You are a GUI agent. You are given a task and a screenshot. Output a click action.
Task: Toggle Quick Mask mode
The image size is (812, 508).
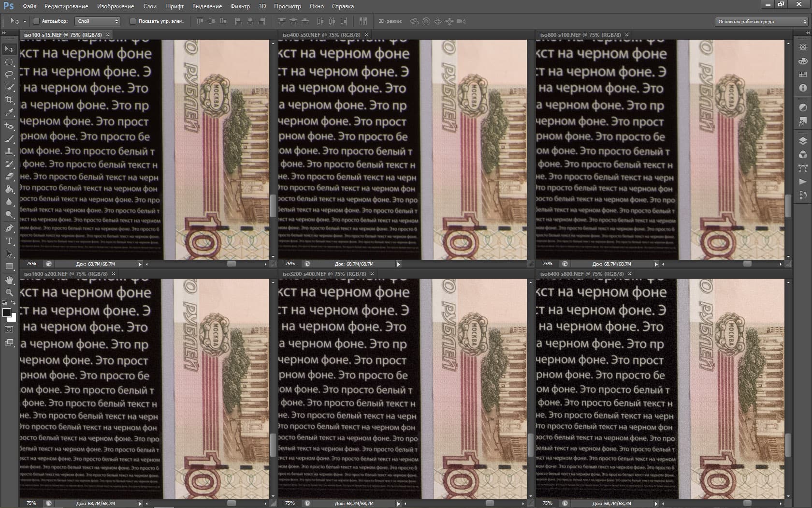click(9, 329)
